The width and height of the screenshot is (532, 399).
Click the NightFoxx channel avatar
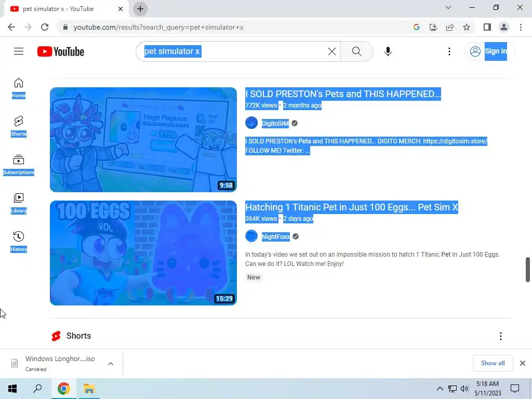pyautogui.click(x=251, y=236)
